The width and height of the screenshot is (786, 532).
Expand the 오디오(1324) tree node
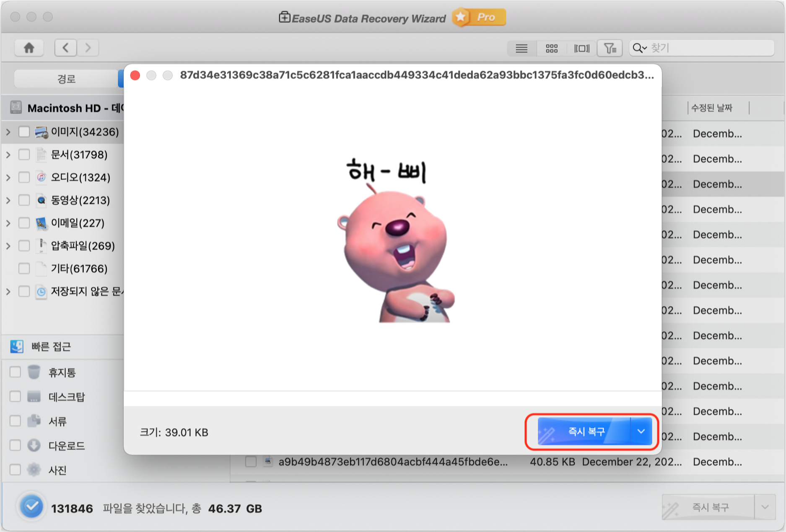coord(8,178)
